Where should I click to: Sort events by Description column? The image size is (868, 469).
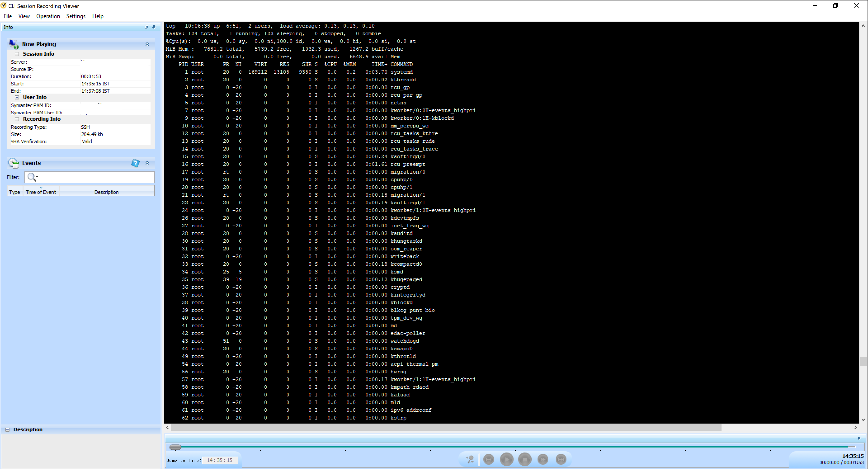(x=106, y=191)
